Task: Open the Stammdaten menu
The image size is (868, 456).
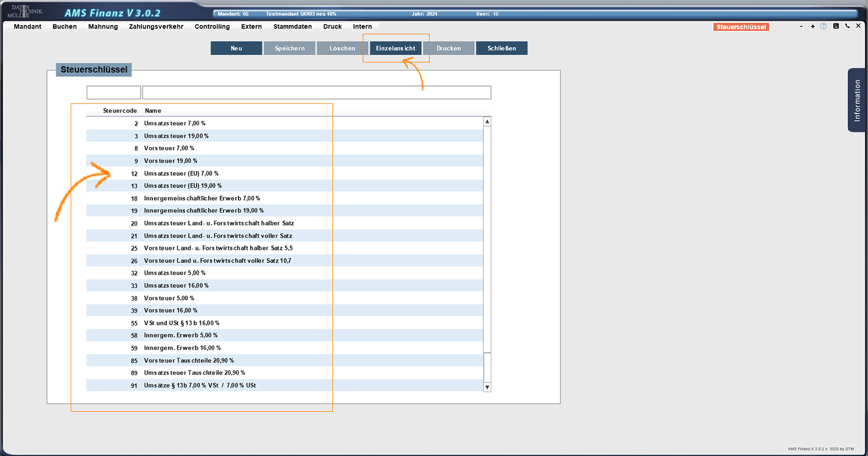Action: (x=293, y=27)
